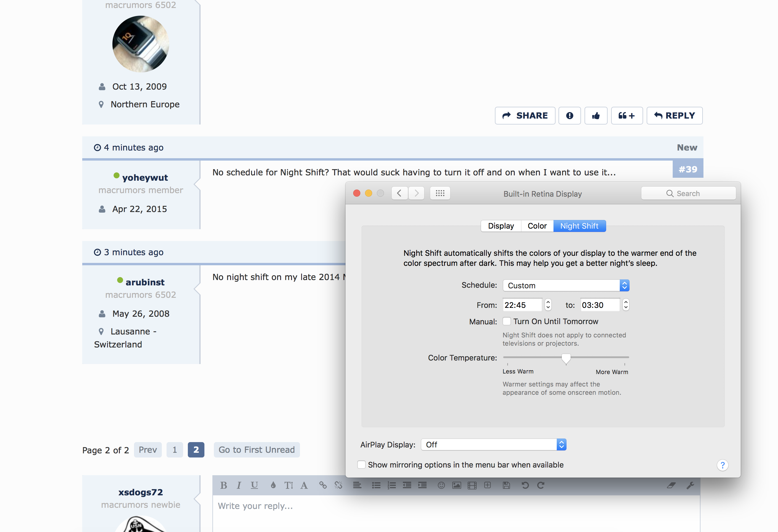The width and height of the screenshot is (778, 532).
Task: Go to page 1
Action: [x=175, y=450]
